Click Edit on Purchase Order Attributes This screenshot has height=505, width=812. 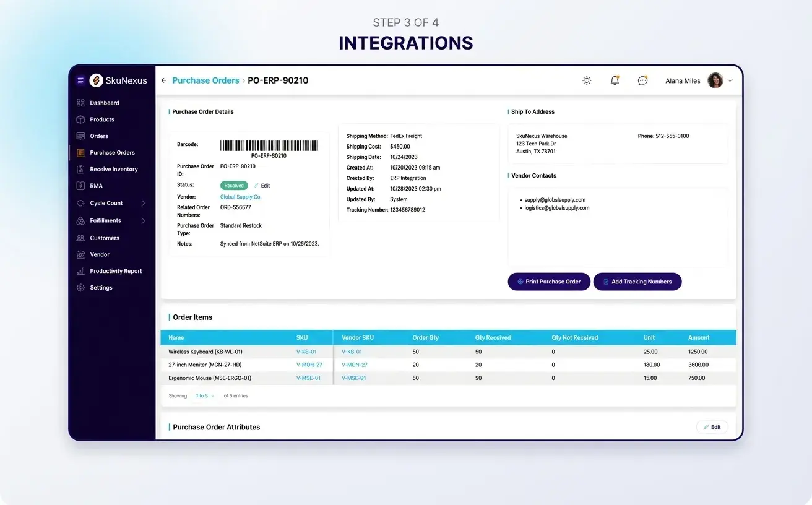[712, 426]
